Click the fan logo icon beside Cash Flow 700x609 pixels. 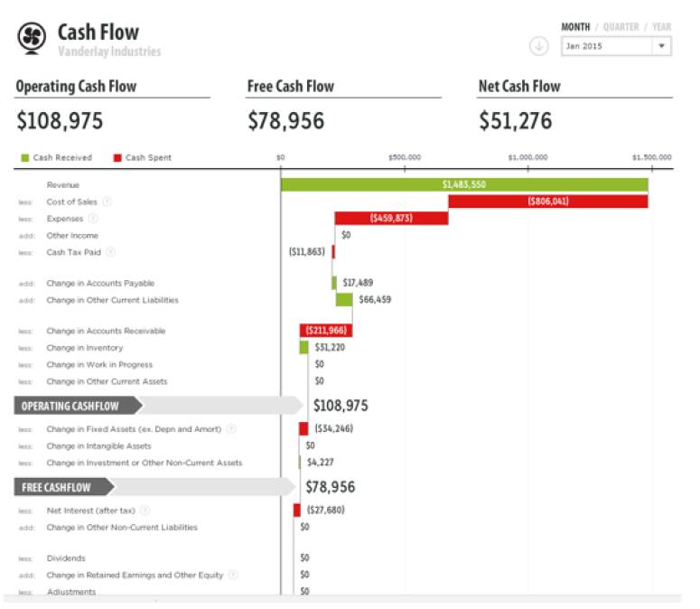coord(32,38)
